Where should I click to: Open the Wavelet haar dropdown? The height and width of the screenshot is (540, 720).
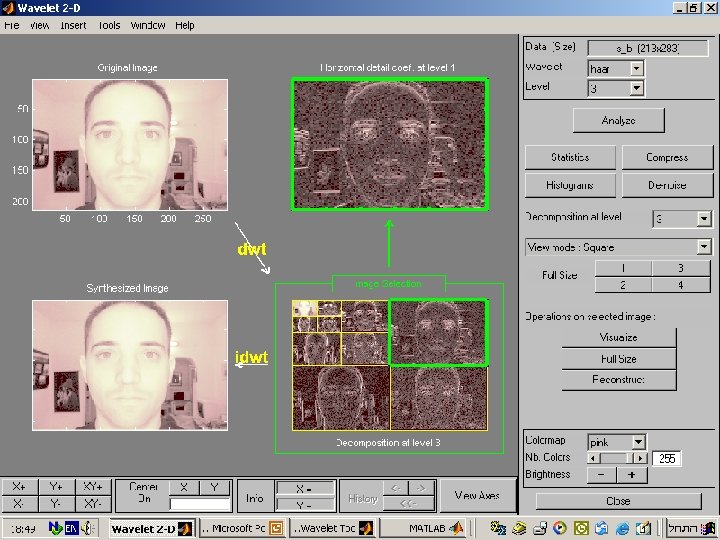tap(616, 69)
